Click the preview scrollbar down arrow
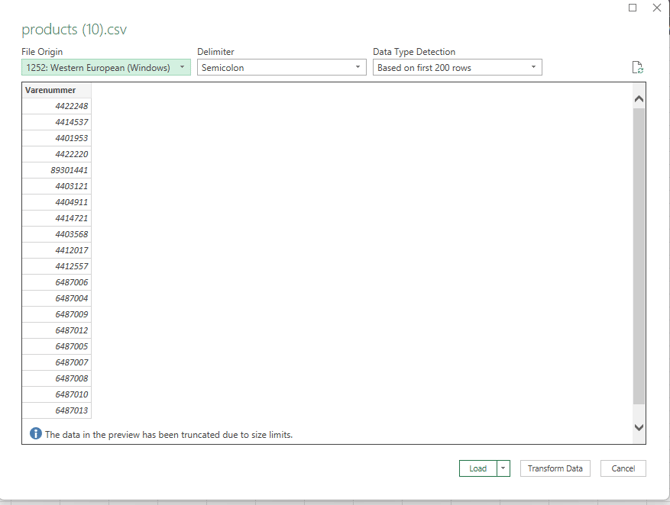Screen dimensions: 670x505 (639, 427)
